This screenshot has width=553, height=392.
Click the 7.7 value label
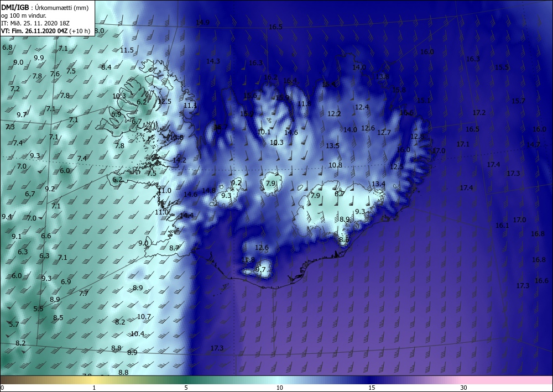click(x=84, y=293)
